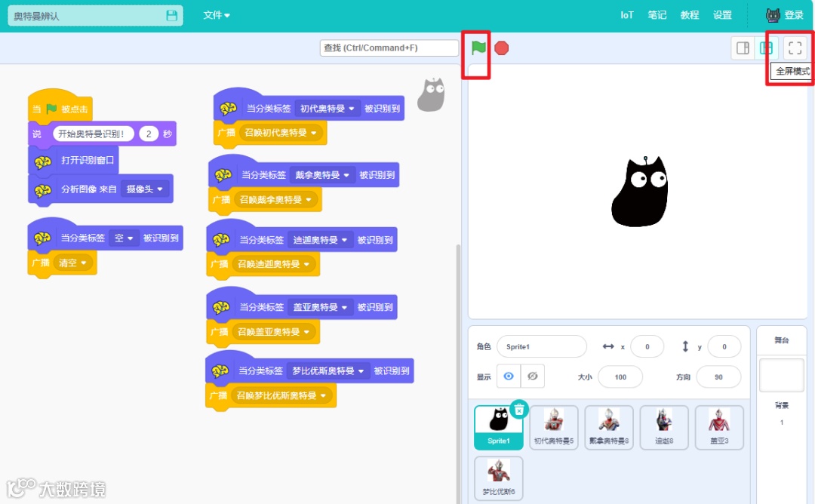This screenshot has height=504, width=815.
Task: Click the sprite name field Sprite1
Action: point(542,346)
